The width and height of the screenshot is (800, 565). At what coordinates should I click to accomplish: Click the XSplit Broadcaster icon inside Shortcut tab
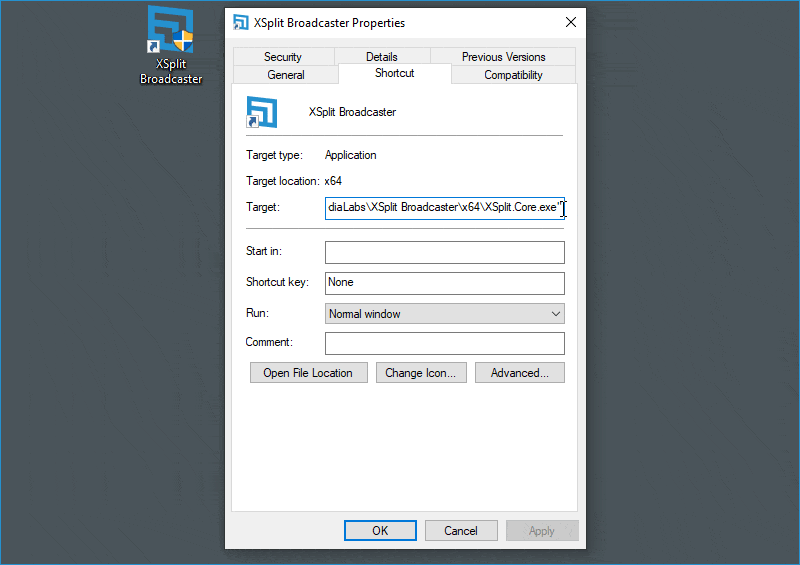261,112
